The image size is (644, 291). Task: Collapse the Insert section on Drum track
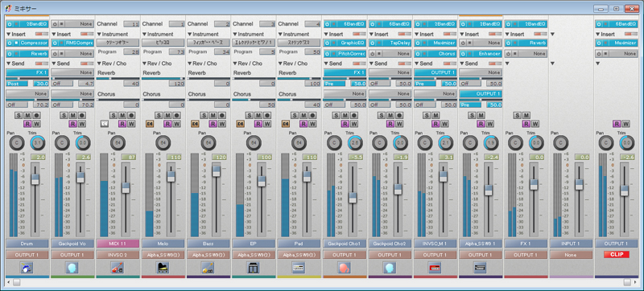coord(8,34)
